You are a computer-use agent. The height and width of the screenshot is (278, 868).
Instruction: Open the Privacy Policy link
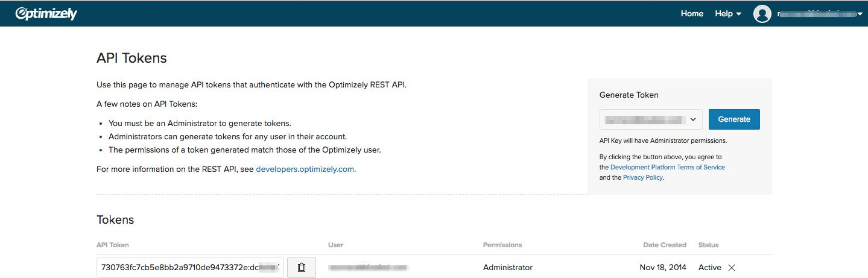pyautogui.click(x=642, y=178)
